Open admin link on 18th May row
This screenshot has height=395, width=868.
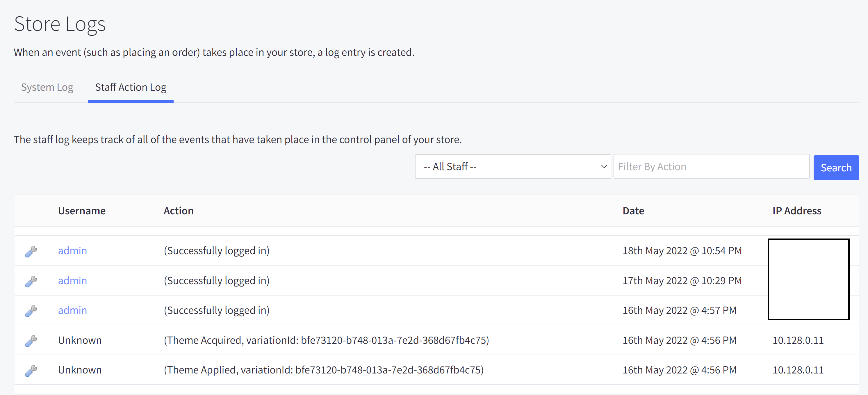click(72, 251)
